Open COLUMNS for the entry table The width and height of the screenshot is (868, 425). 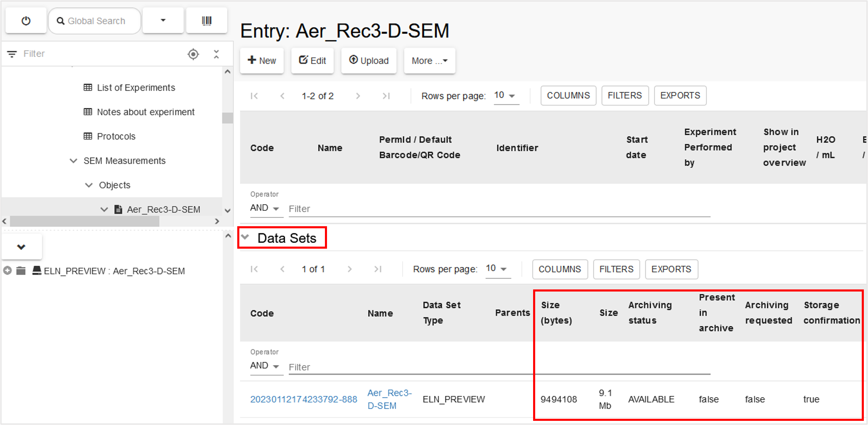568,96
